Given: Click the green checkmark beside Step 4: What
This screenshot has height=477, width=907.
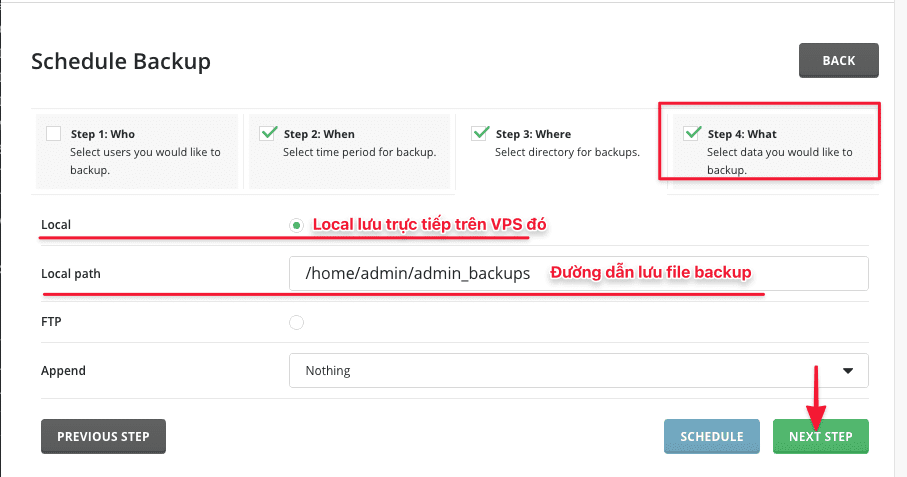Looking at the screenshot, I should [692, 132].
